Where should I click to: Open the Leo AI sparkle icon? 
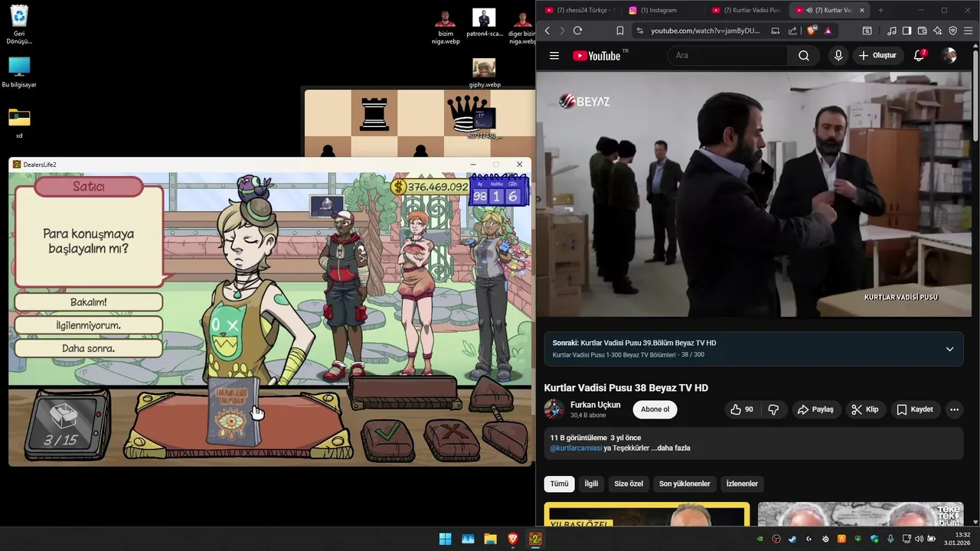click(937, 31)
